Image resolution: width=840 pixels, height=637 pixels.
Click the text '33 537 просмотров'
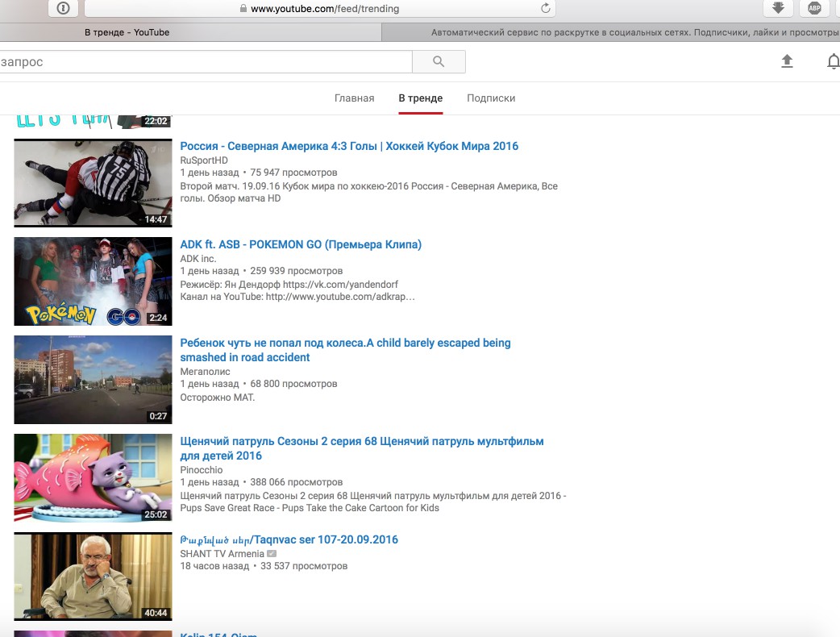pos(304,566)
